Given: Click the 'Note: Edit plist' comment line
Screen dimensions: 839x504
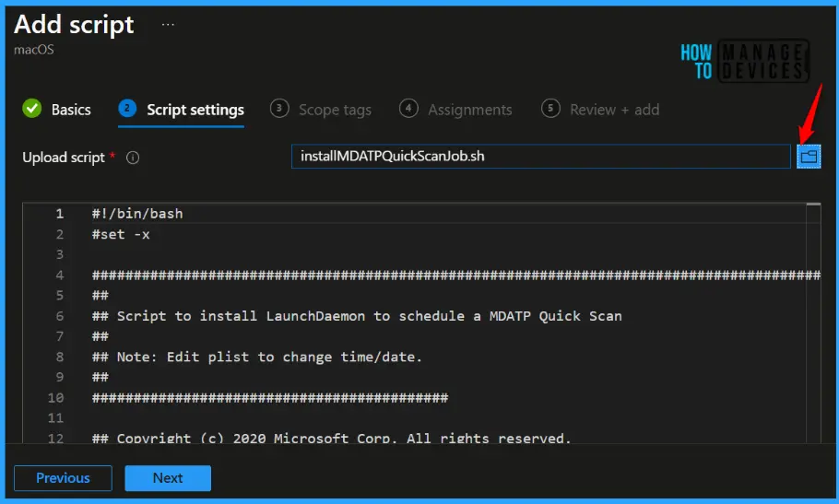Looking at the screenshot, I should (257, 357).
